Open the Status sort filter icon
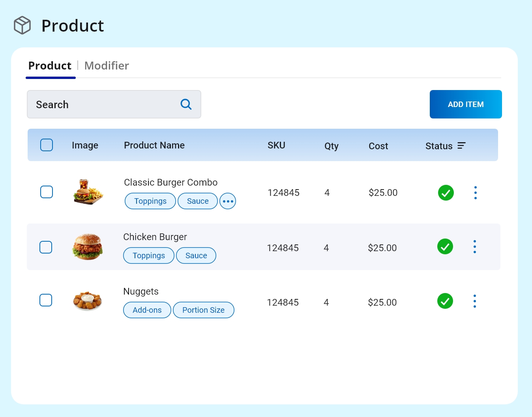The height and width of the screenshot is (417, 532). [x=461, y=145]
